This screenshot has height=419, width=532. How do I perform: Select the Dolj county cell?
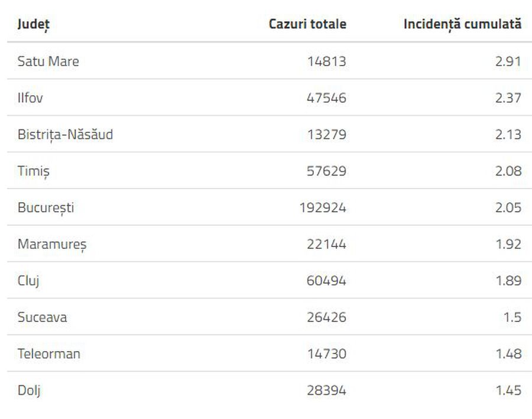(x=29, y=391)
